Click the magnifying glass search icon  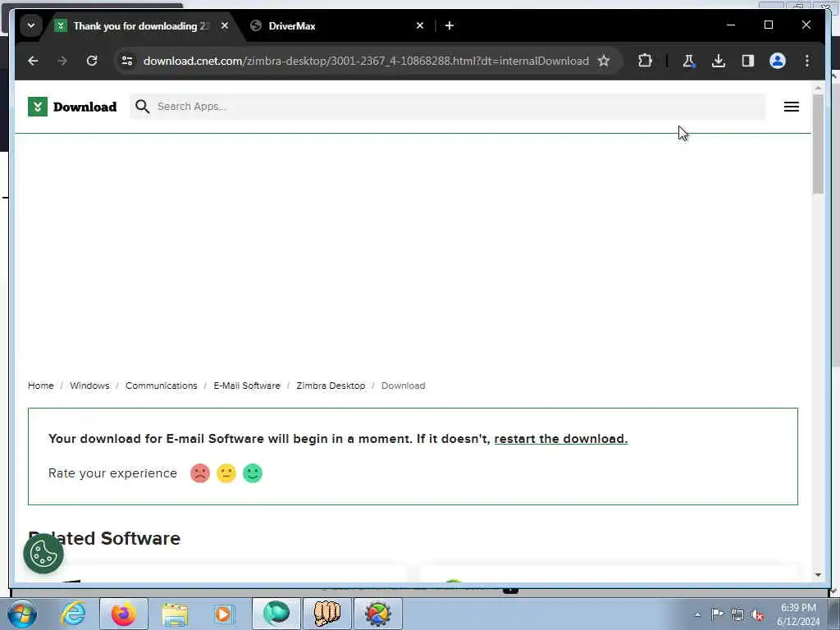[142, 107]
